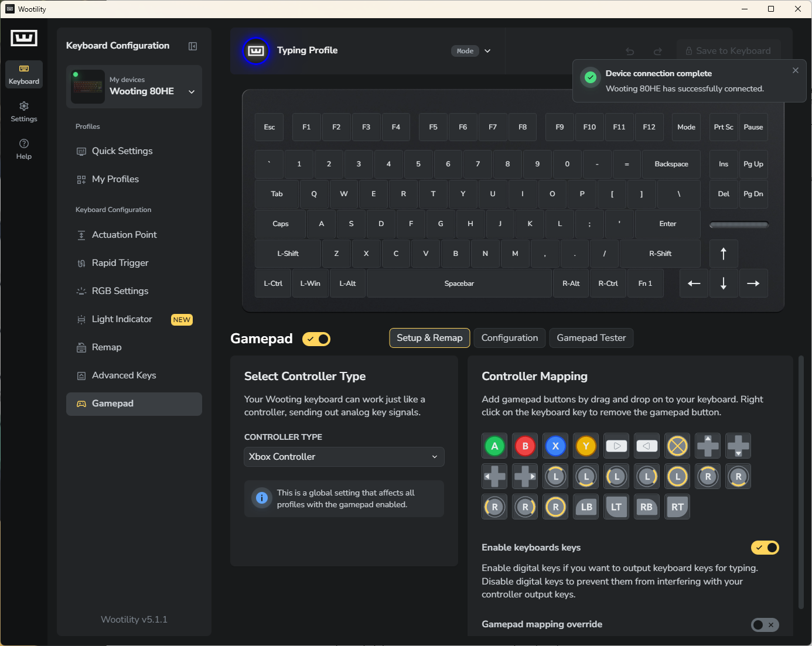The image size is (812, 646).
Task: Select the RT trigger icon
Action: coord(678,507)
